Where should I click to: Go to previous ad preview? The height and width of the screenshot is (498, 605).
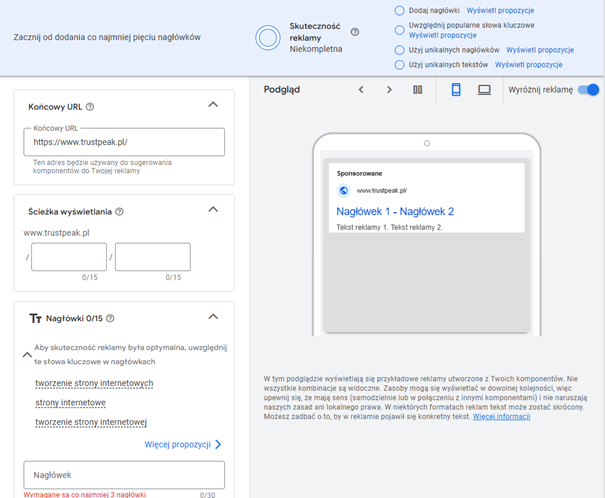361,90
